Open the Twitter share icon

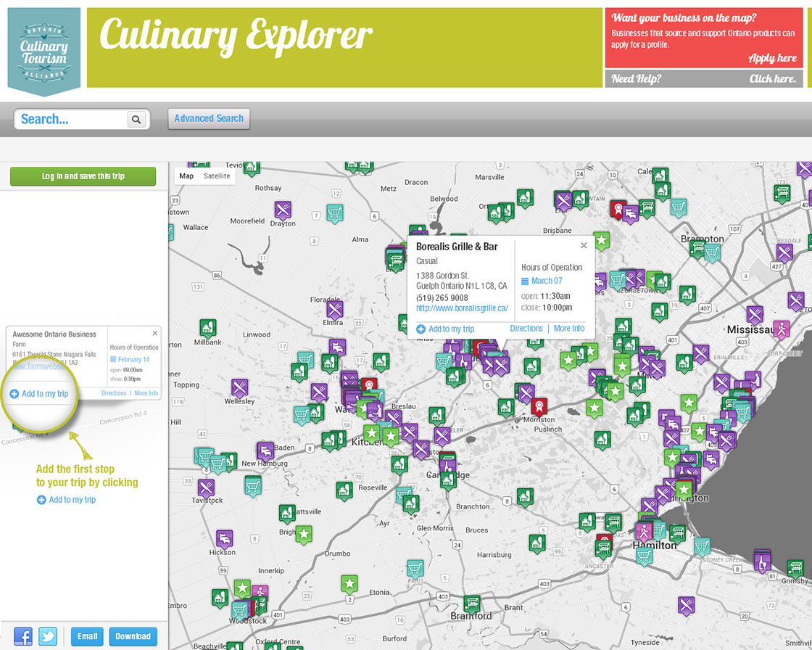(48, 636)
